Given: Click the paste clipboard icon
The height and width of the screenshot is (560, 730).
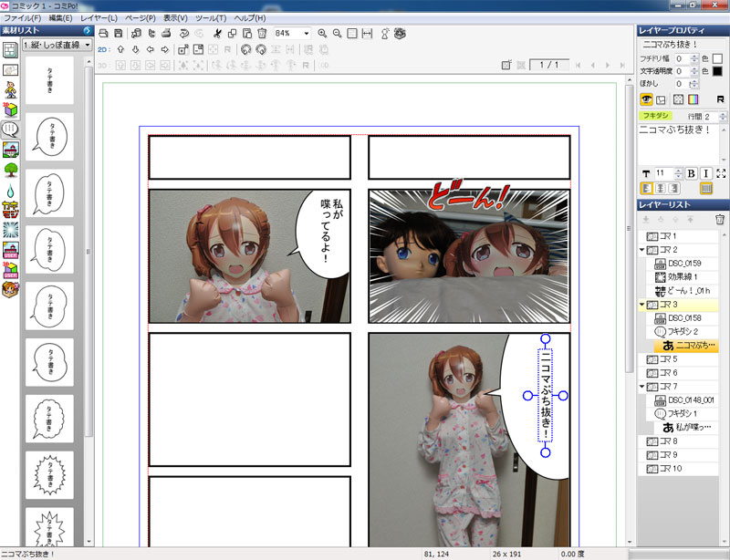Looking at the screenshot, I should (247, 34).
